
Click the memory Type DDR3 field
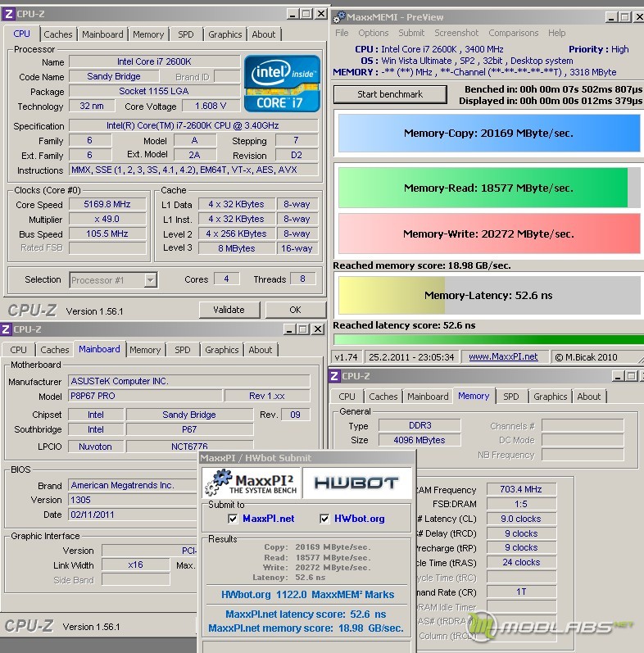[420, 425]
